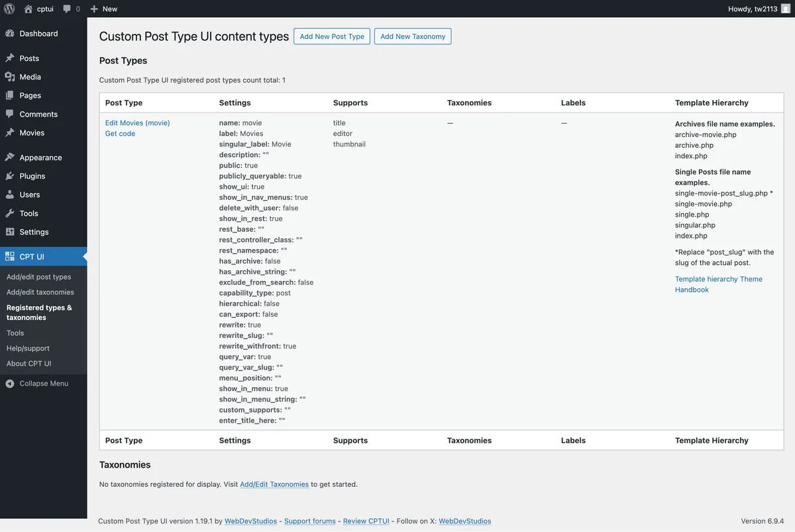The height and width of the screenshot is (532, 795).
Task: Click the Howdy, tw2113 account text
Action: (752, 9)
